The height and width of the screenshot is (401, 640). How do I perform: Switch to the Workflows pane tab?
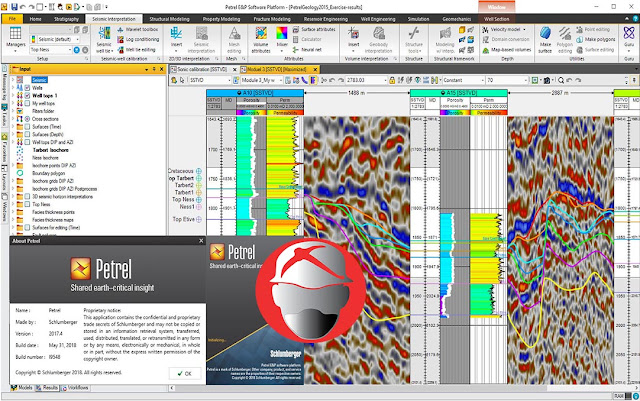75,388
